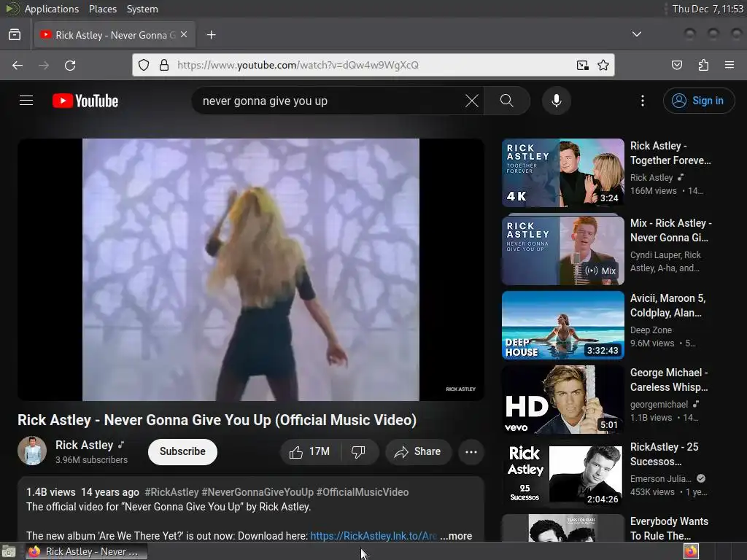This screenshot has height=560, width=747.
Task: Open Deep House 3:32:43 thumbnail
Action: [562, 325]
